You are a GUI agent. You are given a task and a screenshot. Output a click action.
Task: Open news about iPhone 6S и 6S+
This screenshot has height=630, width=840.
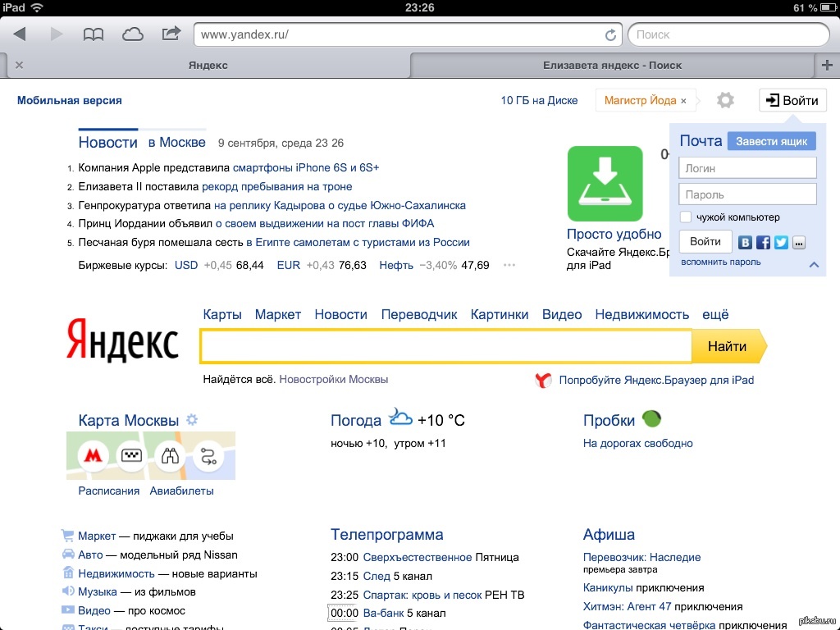(306, 167)
